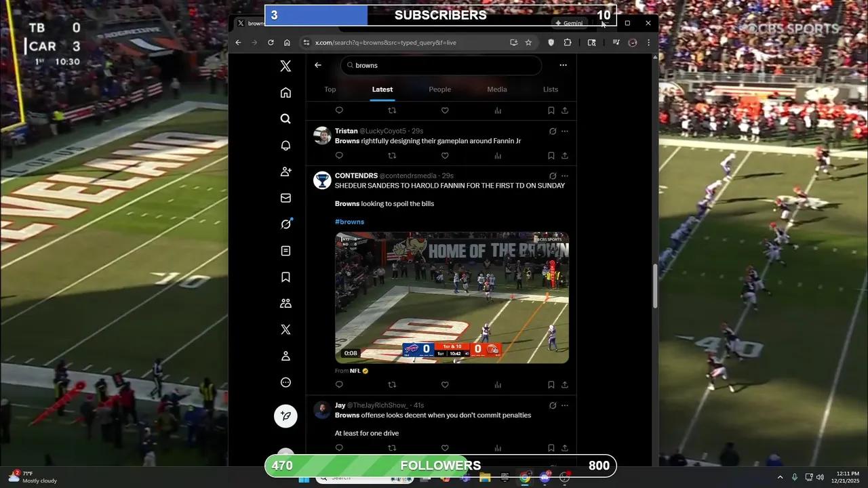868x488 pixels.
Task: Reload the page in Chrome
Action: [x=271, y=42]
